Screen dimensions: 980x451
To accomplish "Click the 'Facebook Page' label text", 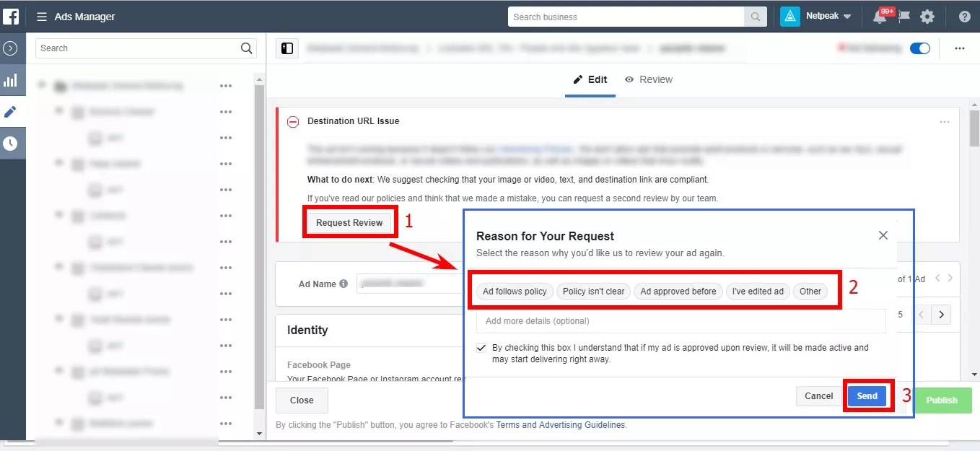I will pos(319,365).
